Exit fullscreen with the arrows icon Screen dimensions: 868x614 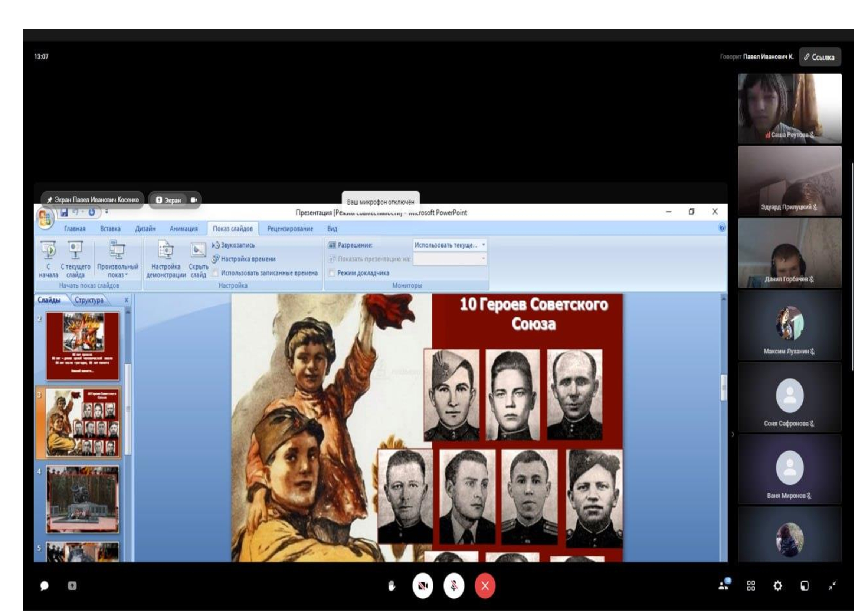[832, 586]
